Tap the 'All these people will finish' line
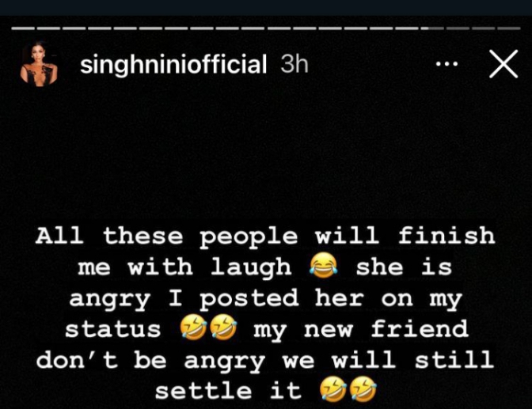This screenshot has width=532, height=409. [265, 237]
